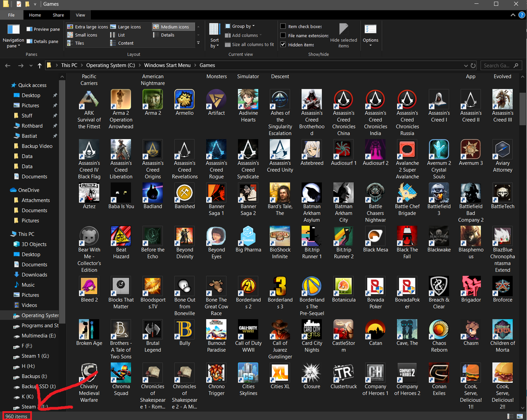Open the address bar history dropdown
This screenshot has height=420, width=527.
tap(466, 66)
